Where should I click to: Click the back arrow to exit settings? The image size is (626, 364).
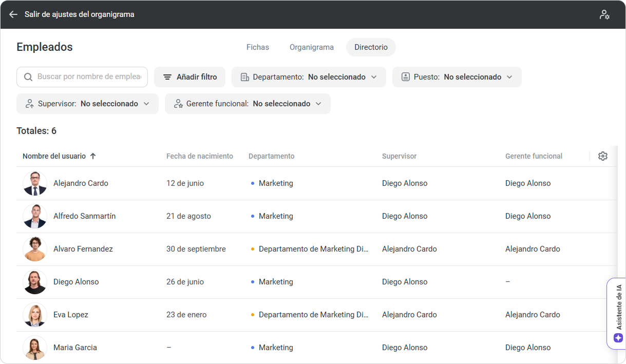(x=13, y=14)
